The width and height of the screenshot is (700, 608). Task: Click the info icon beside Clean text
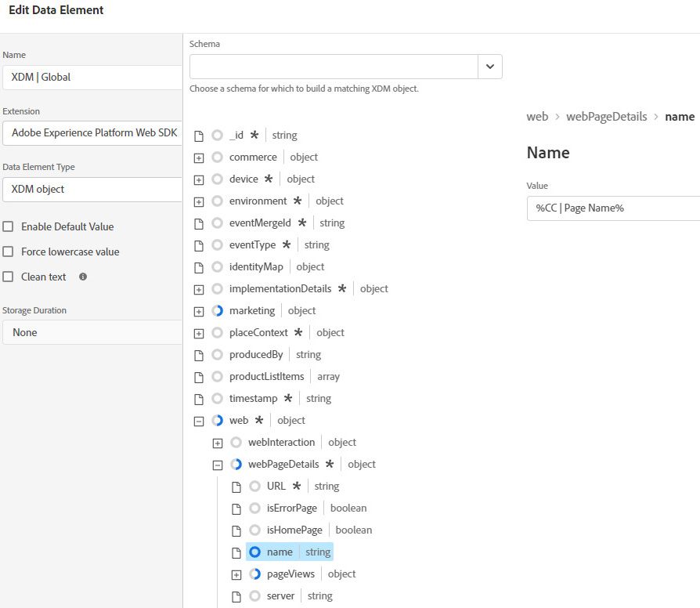[82, 277]
